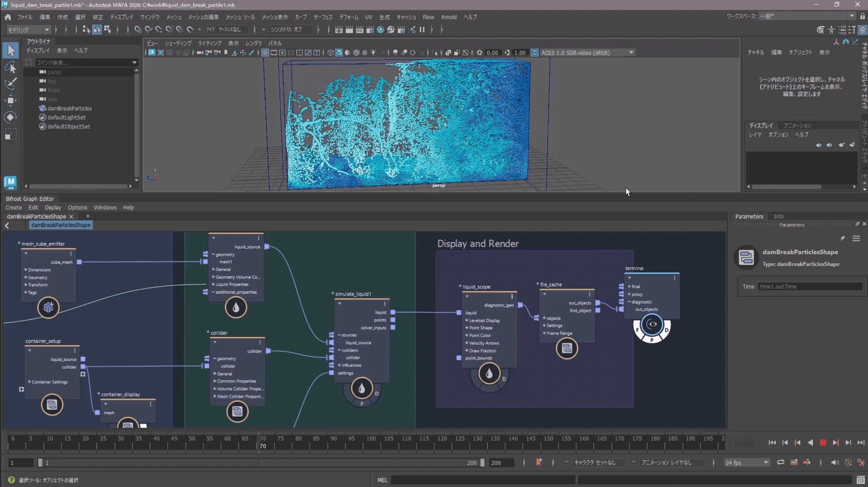
Task: Switch to the Info tab
Action: (778, 216)
